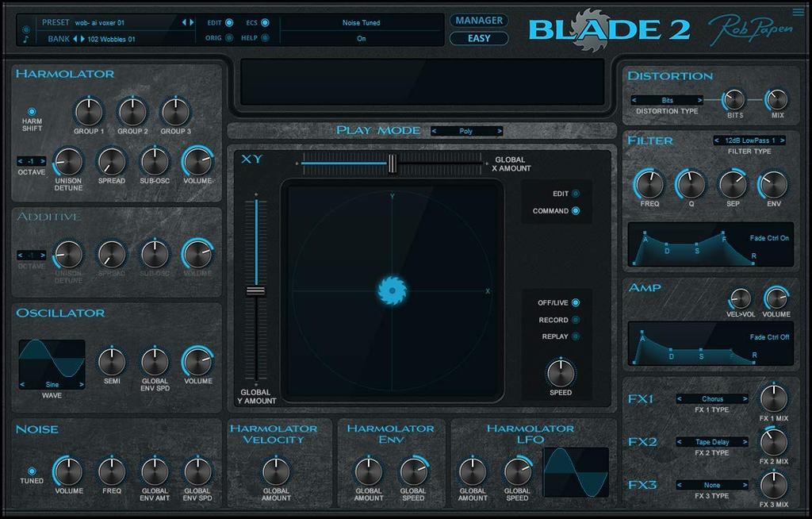The height and width of the screenshot is (519, 812).
Task: Open the FX 2 Type Tape Delay selector
Action: pyautogui.click(x=712, y=442)
